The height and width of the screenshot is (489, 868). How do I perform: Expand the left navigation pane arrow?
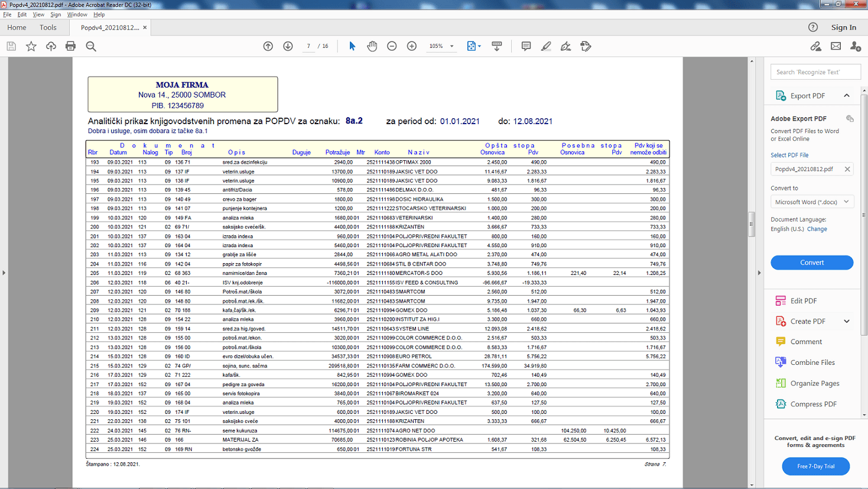4,273
